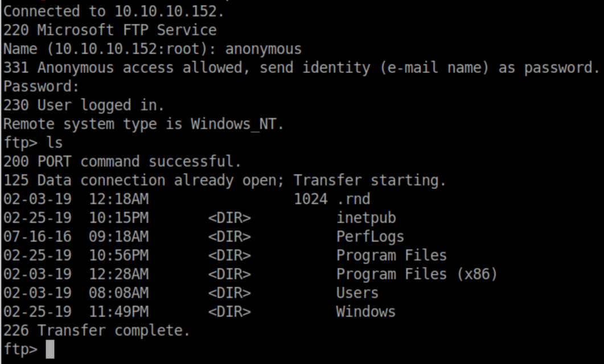
Task: Click the '230 User logged in.' message
Action: coord(84,105)
